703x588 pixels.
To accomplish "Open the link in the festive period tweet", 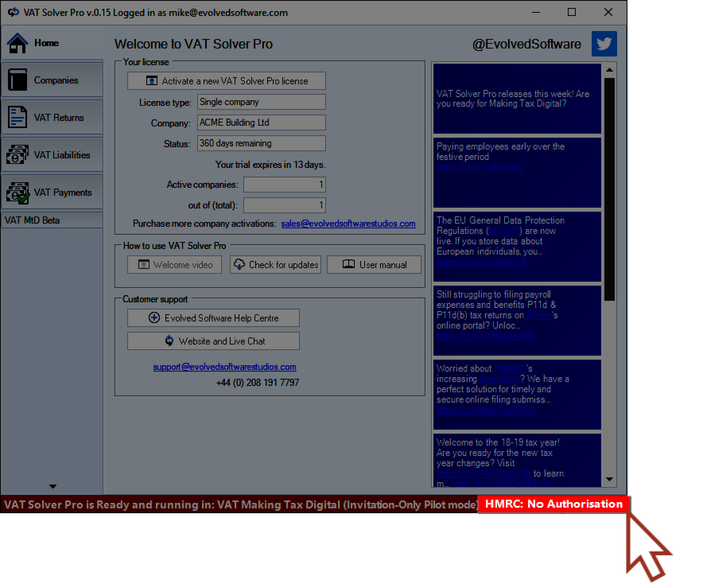I will (x=480, y=167).
